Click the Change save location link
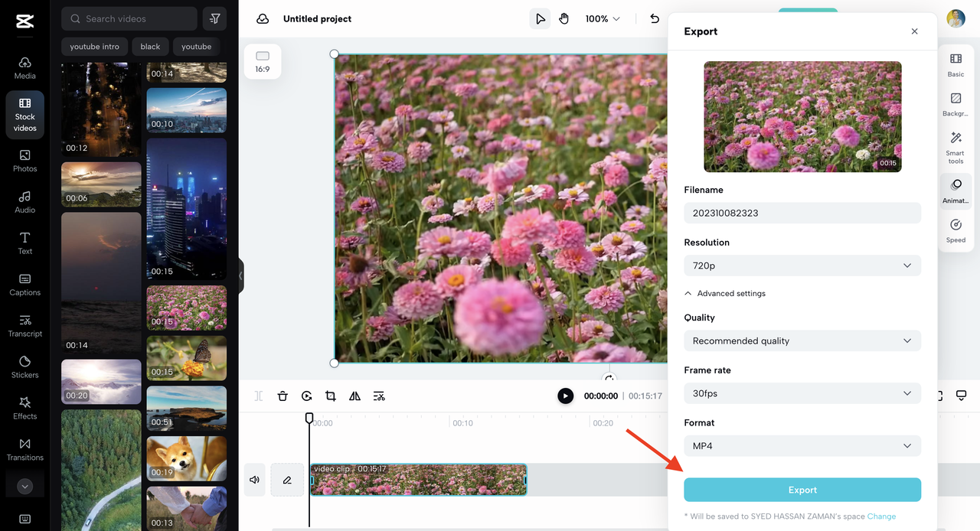 (x=881, y=516)
